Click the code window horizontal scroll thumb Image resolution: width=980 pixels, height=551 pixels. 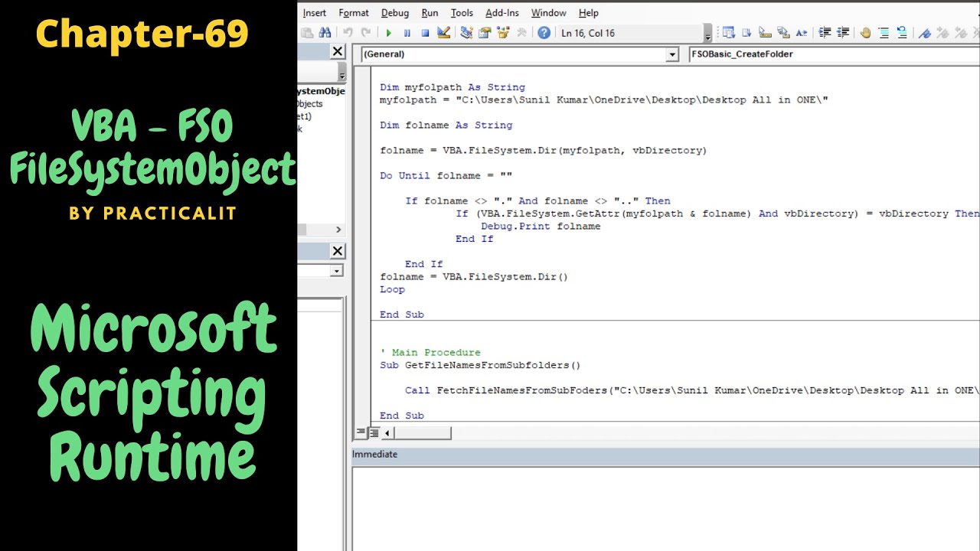click(422, 433)
